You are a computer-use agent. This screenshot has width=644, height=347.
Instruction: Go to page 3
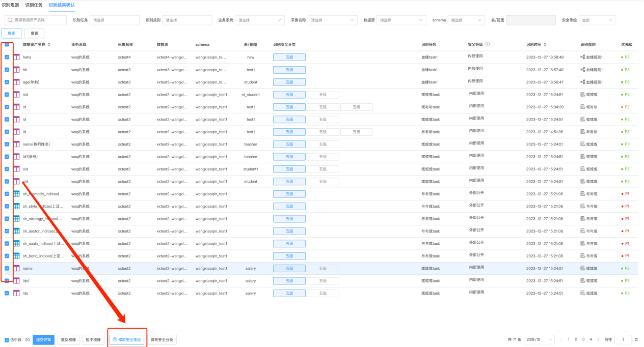(583, 339)
